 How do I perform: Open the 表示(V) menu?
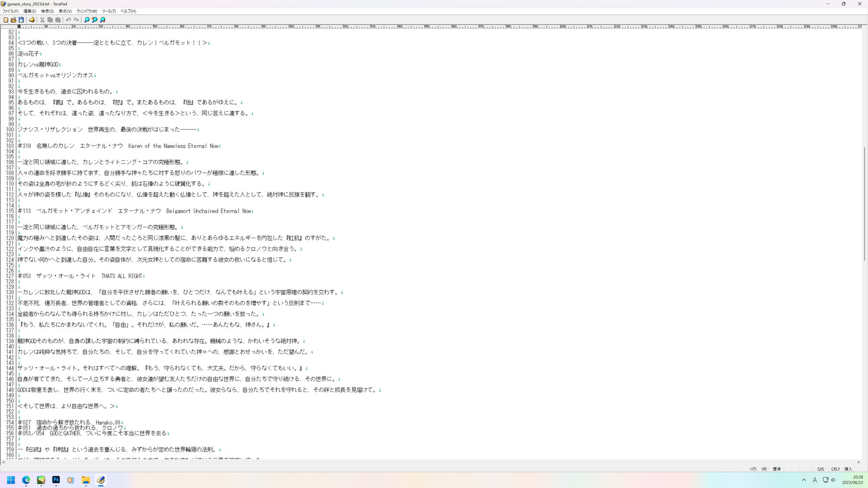65,11
